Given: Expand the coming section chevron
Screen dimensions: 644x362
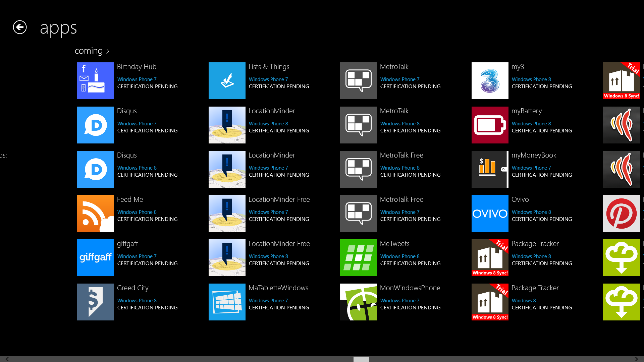Looking at the screenshot, I should pyautogui.click(x=108, y=51).
